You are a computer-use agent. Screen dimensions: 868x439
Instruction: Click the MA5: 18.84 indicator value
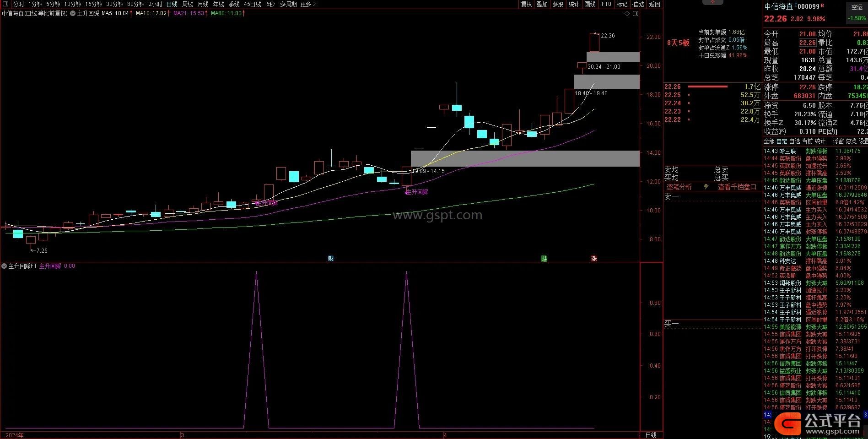[116, 14]
